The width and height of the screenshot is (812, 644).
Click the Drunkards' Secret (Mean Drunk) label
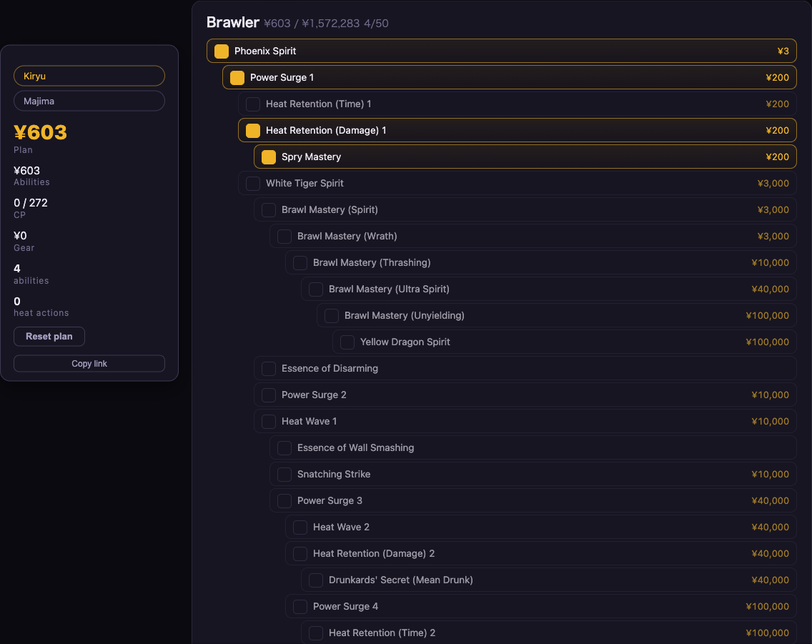tap(401, 580)
